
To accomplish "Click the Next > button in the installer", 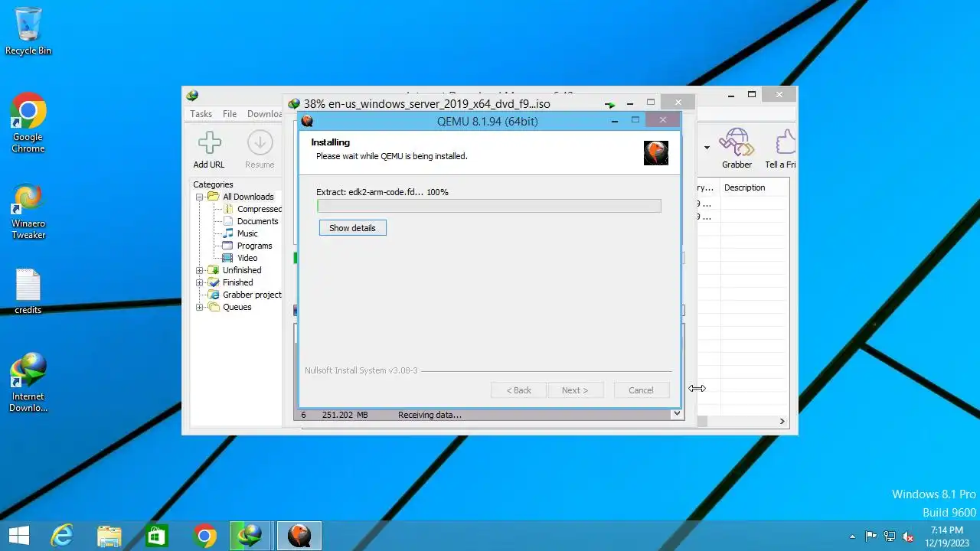I will point(575,390).
